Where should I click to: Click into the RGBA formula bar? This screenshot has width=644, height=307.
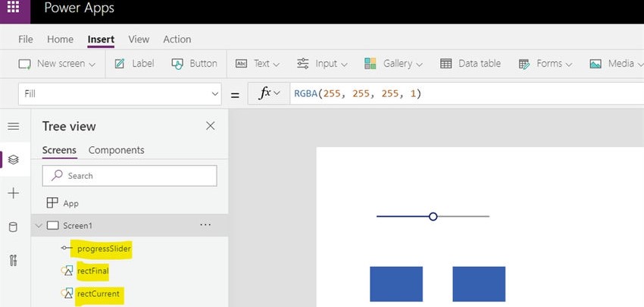click(467, 94)
